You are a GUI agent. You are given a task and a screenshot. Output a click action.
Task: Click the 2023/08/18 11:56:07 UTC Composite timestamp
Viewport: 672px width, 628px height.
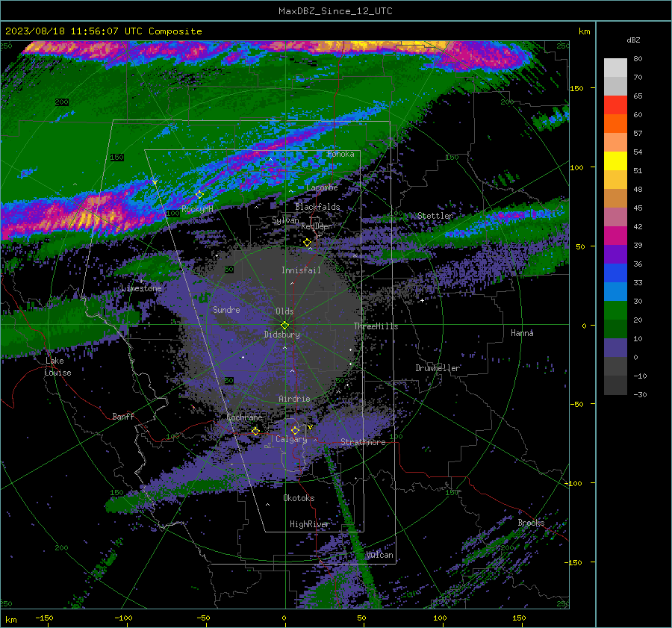pos(103,31)
